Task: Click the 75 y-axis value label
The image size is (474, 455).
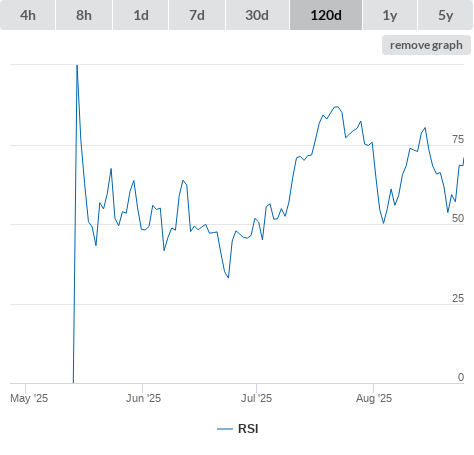Action: pyautogui.click(x=458, y=139)
